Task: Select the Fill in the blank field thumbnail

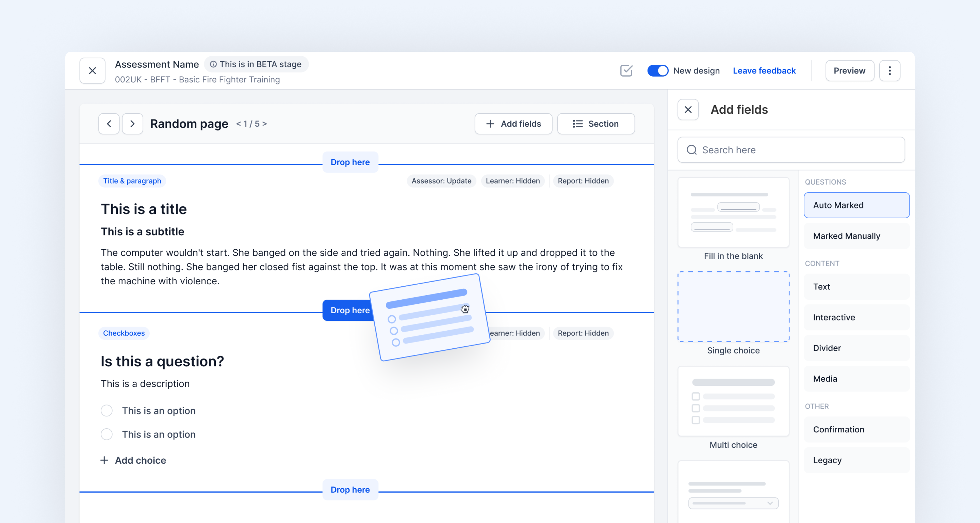Action: tap(734, 212)
